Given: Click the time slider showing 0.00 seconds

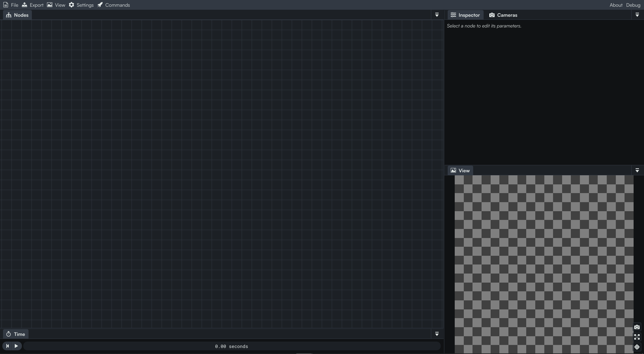Looking at the screenshot, I should coord(232,346).
